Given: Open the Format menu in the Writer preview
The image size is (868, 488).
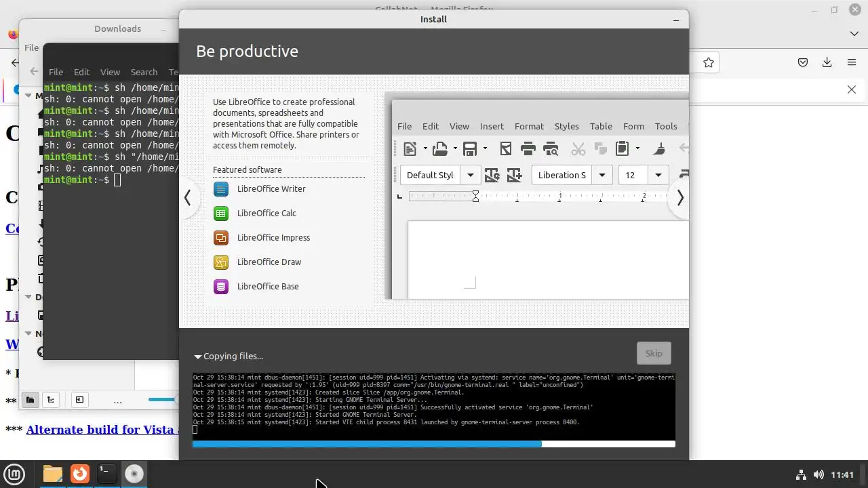Looking at the screenshot, I should click(529, 126).
